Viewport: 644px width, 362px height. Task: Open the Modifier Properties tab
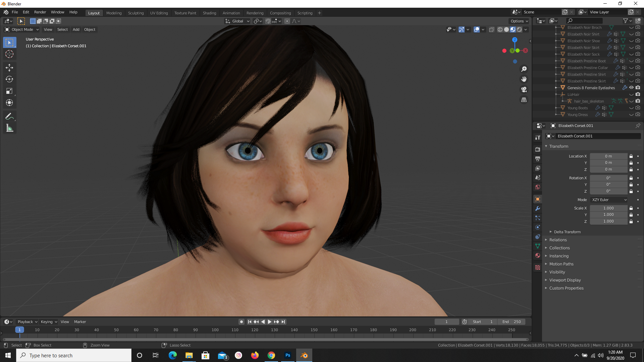point(538,208)
